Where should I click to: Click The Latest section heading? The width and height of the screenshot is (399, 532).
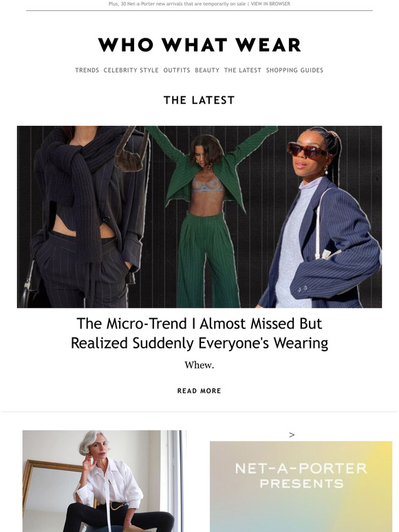(x=199, y=100)
